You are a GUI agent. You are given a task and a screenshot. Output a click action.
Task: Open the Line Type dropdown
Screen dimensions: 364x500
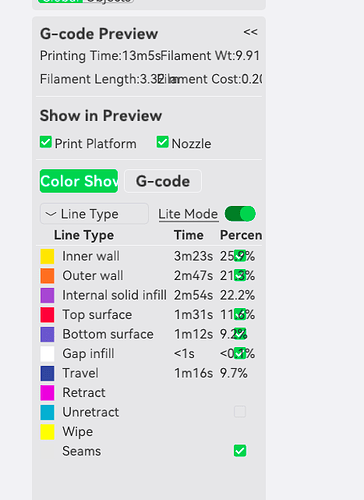[94, 214]
